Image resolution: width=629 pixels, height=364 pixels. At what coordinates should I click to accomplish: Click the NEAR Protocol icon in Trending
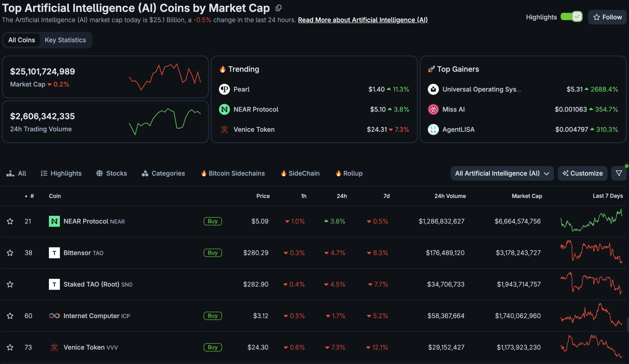coord(224,109)
